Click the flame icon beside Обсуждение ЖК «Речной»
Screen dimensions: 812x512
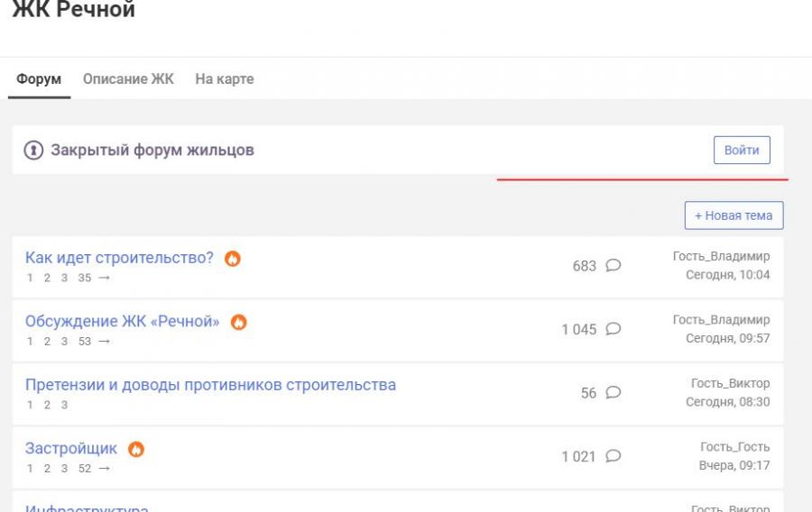(x=239, y=322)
